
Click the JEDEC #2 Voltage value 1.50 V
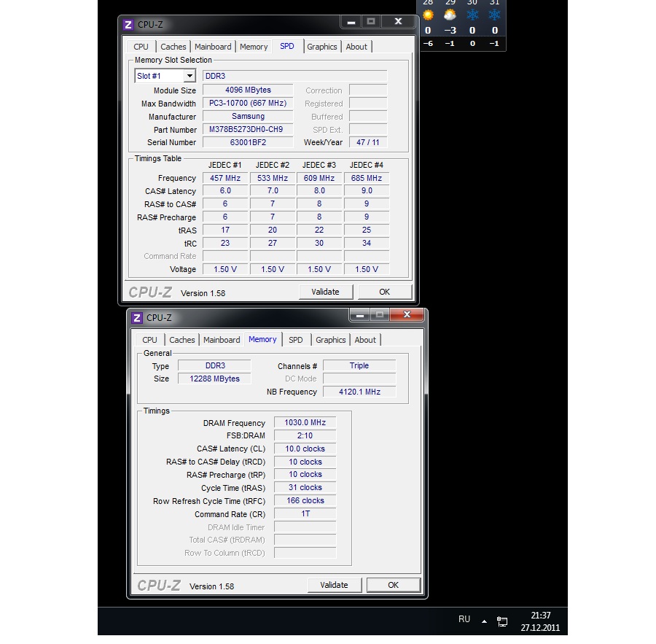[x=273, y=269]
